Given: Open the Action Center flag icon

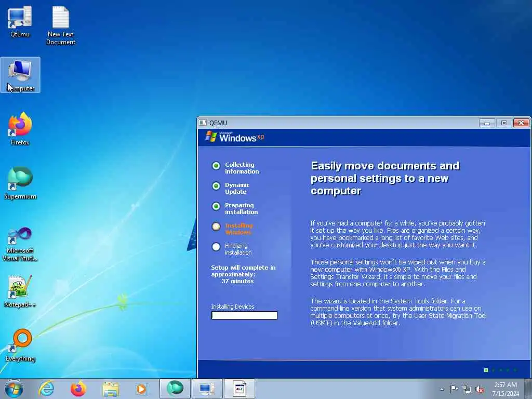Looking at the screenshot, I should 454,389.
